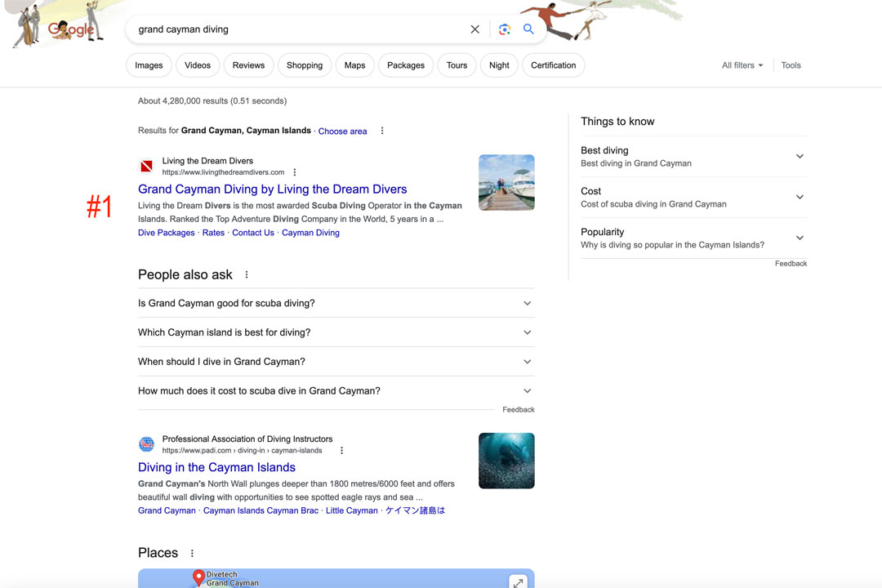The width and height of the screenshot is (882, 588).
Task: Open the Tools button
Action: [x=791, y=65]
